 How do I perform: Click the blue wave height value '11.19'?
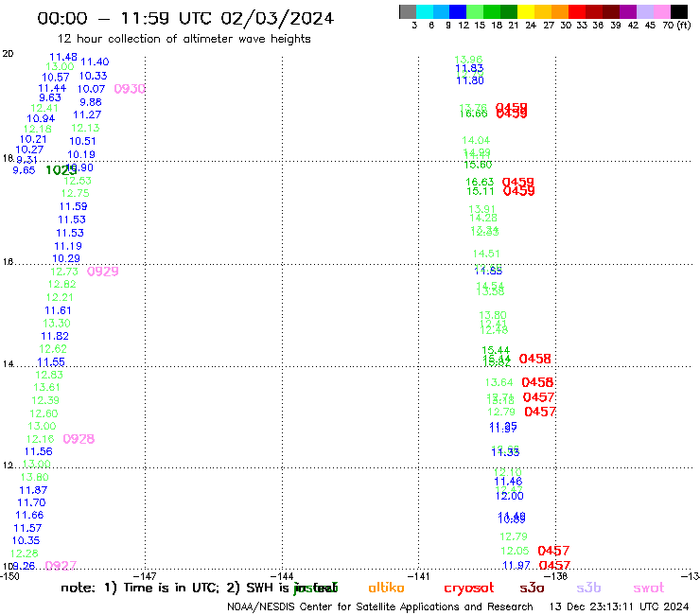(x=68, y=246)
